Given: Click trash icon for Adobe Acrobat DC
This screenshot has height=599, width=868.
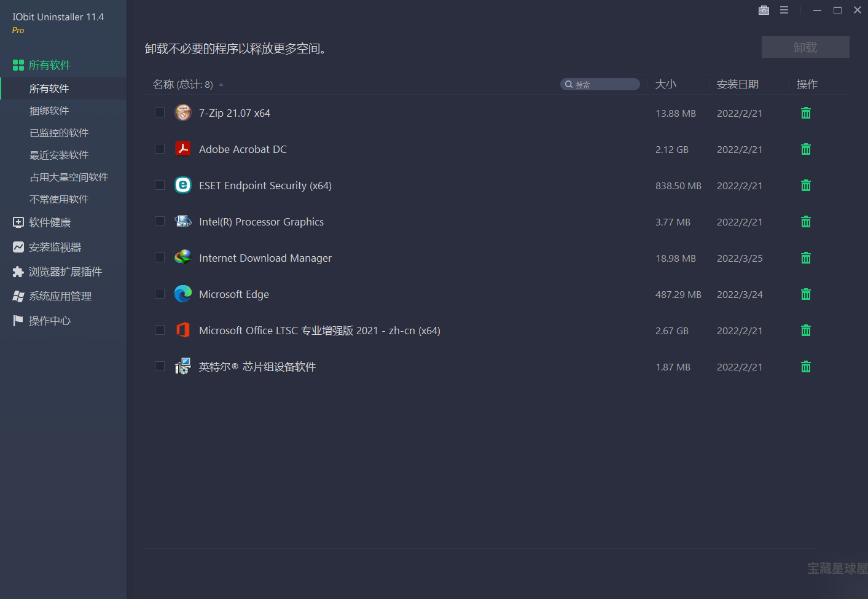Looking at the screenshot, I should (806, 149).
